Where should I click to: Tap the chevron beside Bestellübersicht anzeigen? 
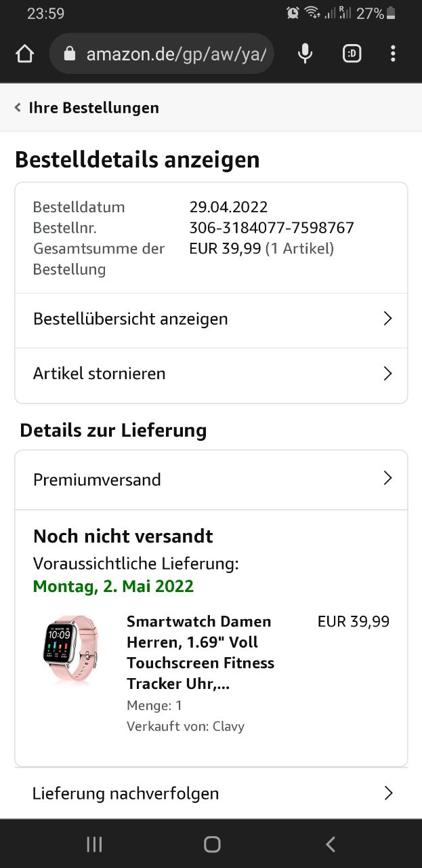[x=387, y=319]
